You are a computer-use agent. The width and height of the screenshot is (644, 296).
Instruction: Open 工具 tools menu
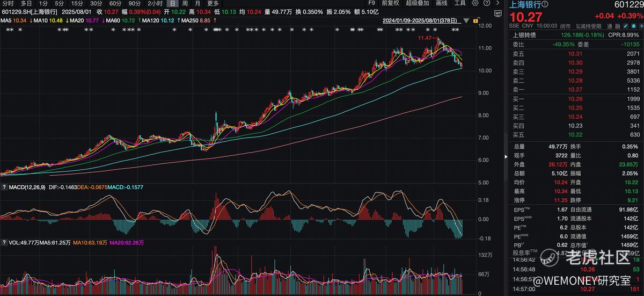(x=460, y=3)
